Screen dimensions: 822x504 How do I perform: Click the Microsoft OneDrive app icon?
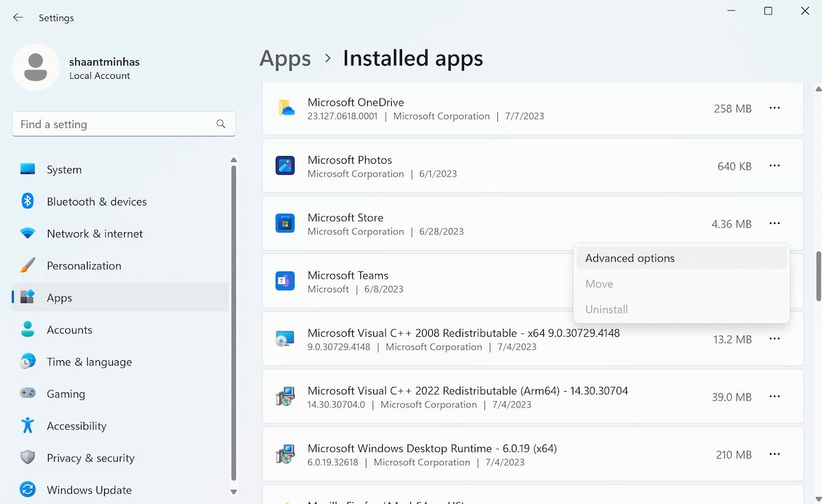point(285,108)
